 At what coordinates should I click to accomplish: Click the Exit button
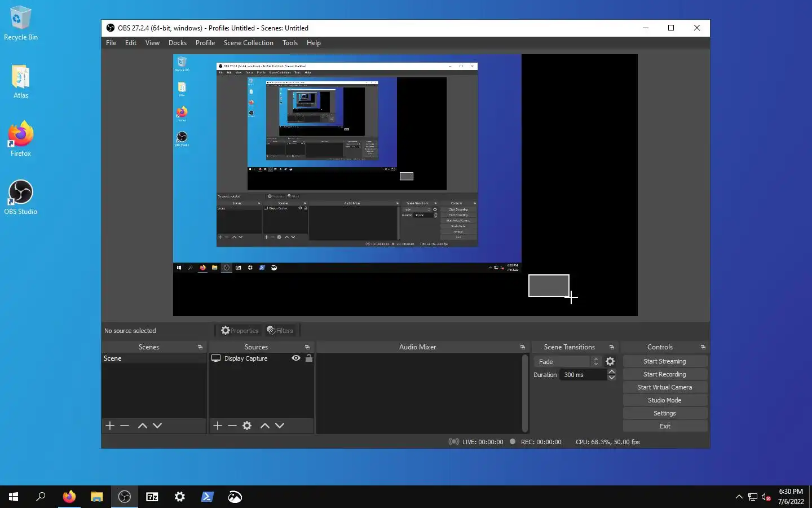point(665,426)
